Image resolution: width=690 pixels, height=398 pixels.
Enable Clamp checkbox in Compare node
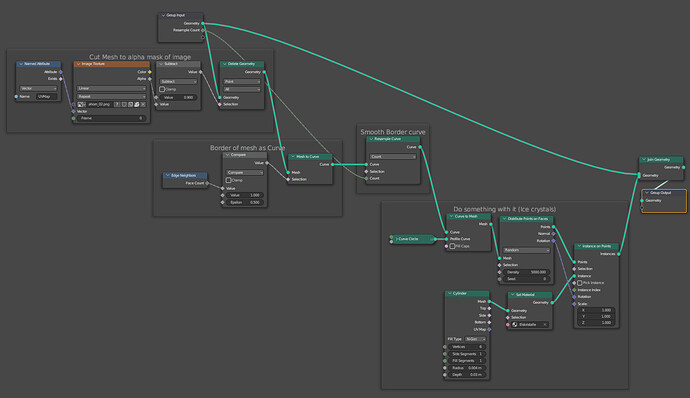[228, 180]
